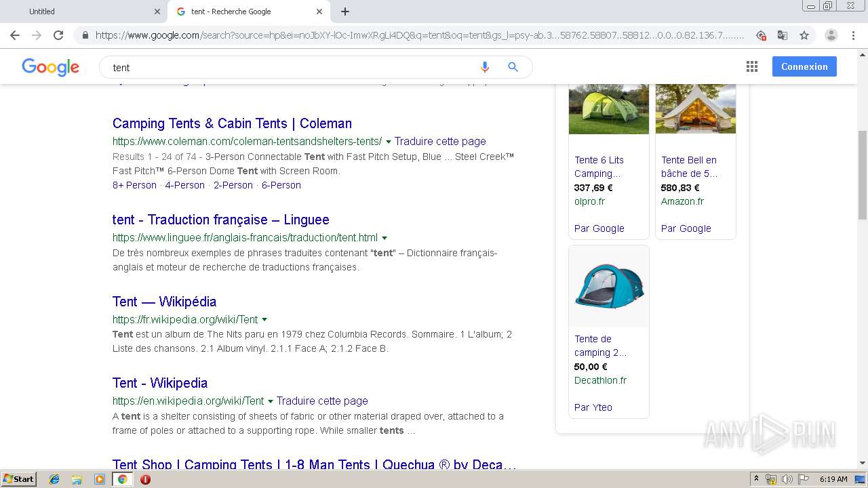View Tente Bell canvas tent image
This screenshot has height=488, width=868.
[x=696, y=108]
